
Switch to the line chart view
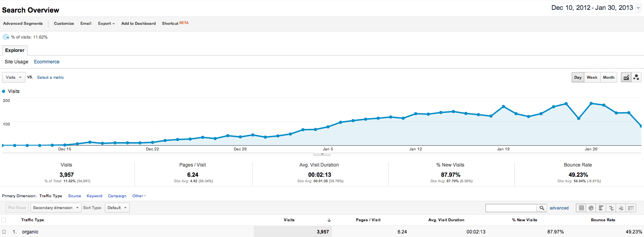click(x=626, y=78)
